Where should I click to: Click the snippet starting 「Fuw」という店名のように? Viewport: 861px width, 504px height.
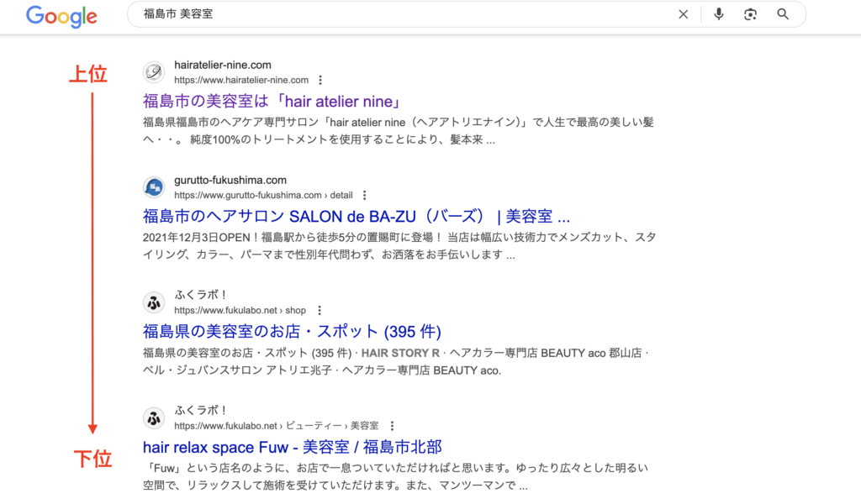tap(395, 476)
